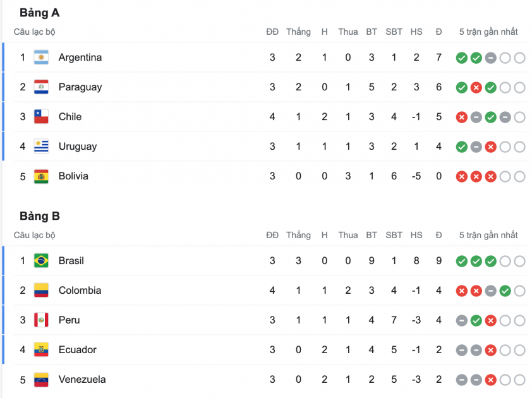
Task: Click the Chile flag icon
Action: (41, 117)
